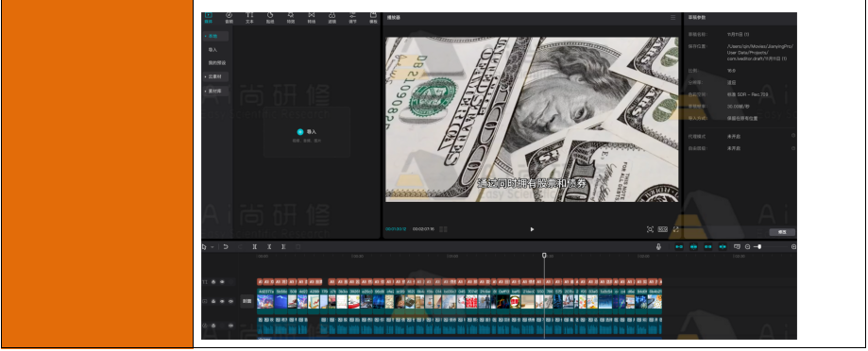Click the 00:30 mark on the timeline ruler
Screen dimensions: 868x351
pos(358,257)
